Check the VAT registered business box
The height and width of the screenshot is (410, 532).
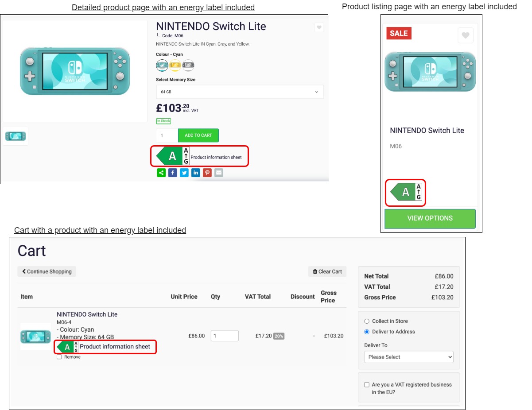(366, 385)
